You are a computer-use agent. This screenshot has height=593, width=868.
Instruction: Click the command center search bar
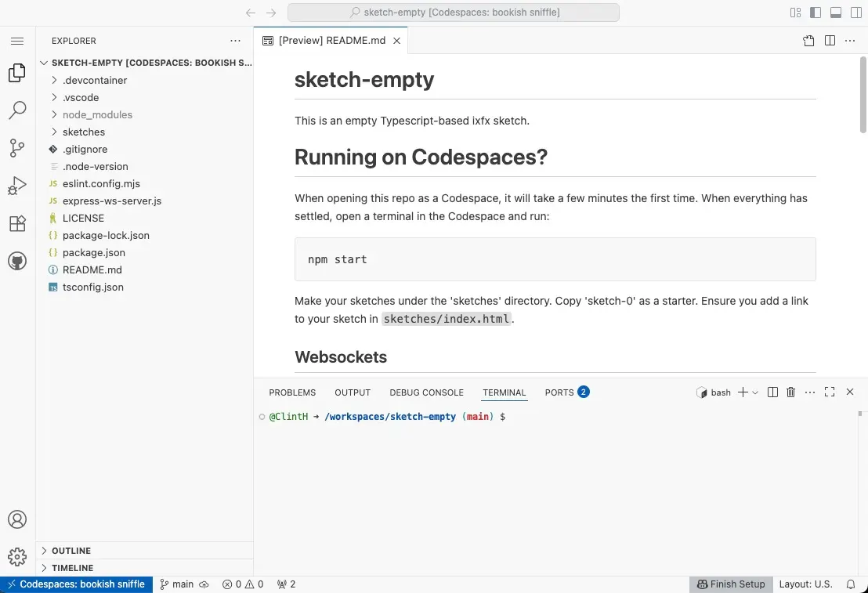click(x=453, y=12)
